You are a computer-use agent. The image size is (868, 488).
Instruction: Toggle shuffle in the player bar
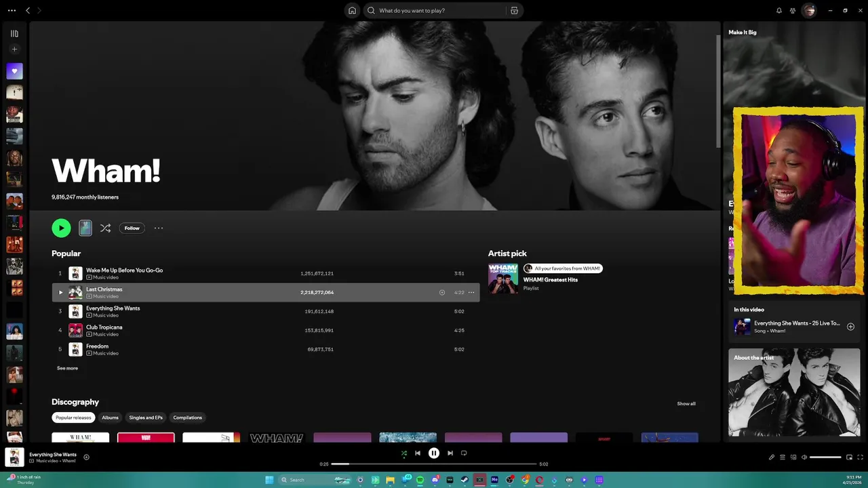[404, 453]
